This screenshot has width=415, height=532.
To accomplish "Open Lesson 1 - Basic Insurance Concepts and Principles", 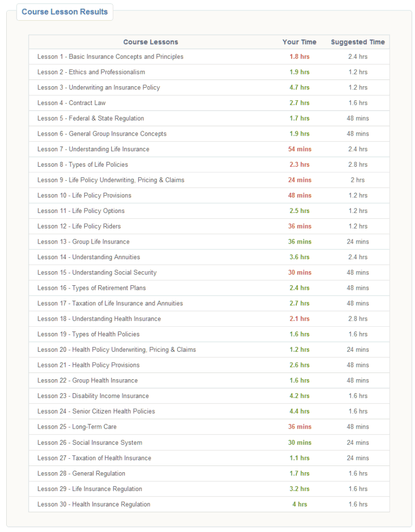I will click(x=110, y=57).
